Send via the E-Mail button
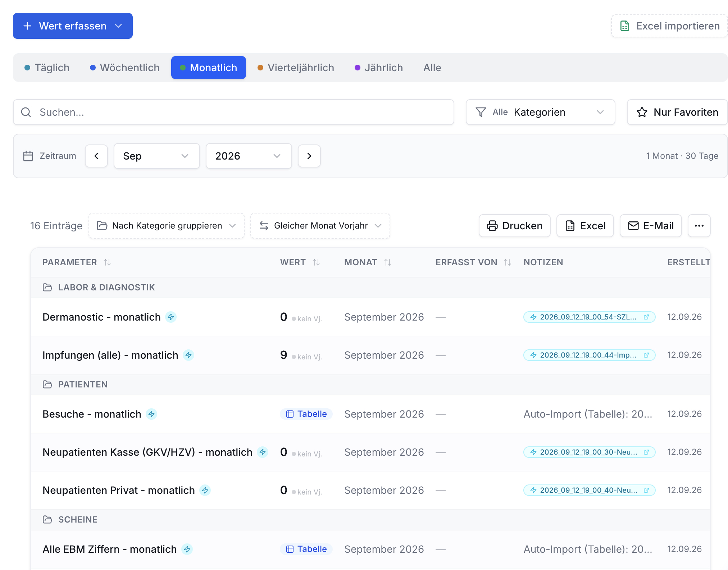728x570 pixels. point(651,226)
